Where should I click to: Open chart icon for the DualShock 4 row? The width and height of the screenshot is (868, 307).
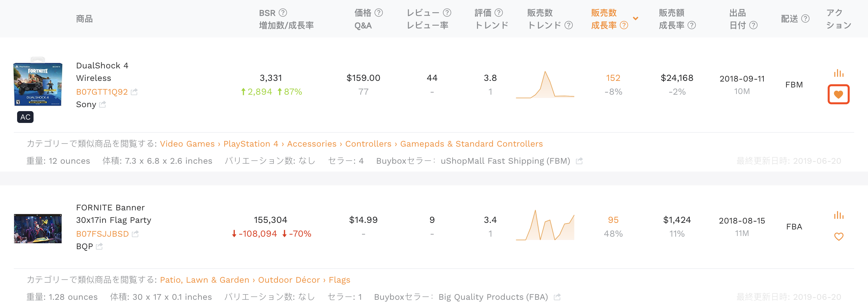(x=839, y=73)
